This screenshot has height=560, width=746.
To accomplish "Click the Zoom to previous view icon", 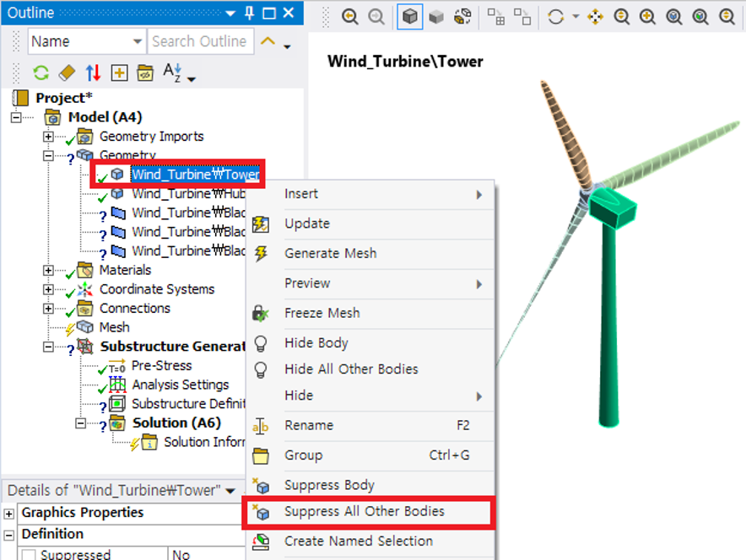I will [349, 17].
